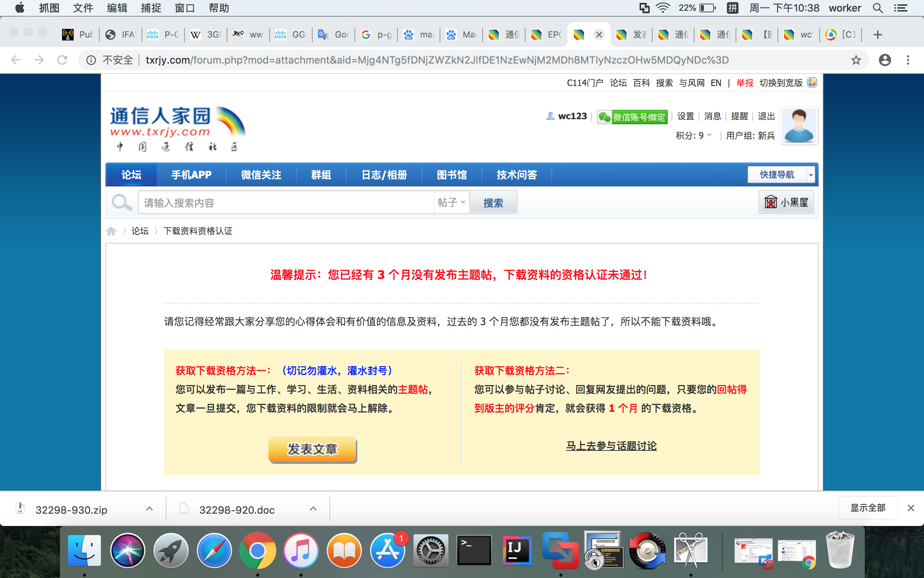
Task: Select the 手机APP navigation tab
Action: pos(191,175)
